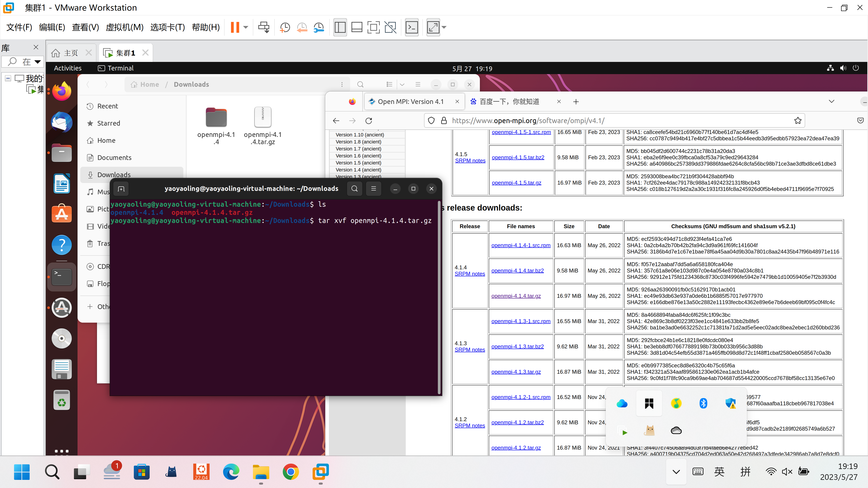This screenshot has width=868, height=488.
Task: Toggle VMware Unity mode
Action: pyautogui.click(x=390, y=27)
